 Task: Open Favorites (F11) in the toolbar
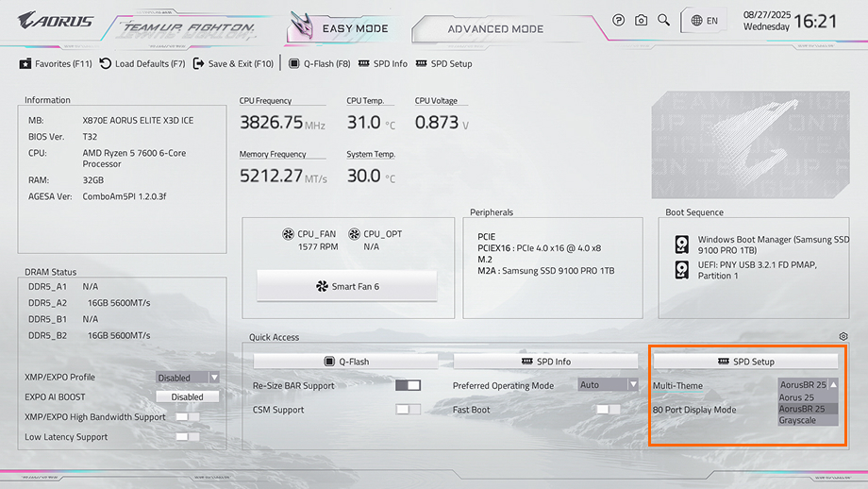coord(56,64)
